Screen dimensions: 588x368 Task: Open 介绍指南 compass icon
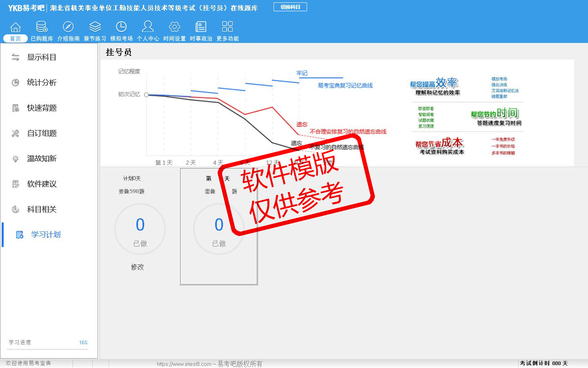click(68, 27)
